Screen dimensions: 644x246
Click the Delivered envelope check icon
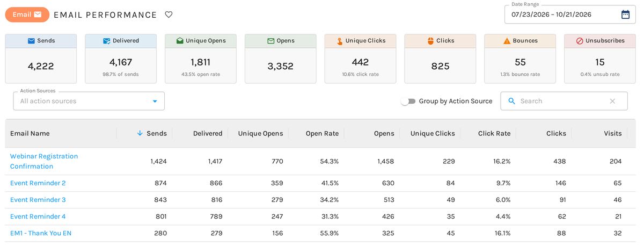tap(106, 41)
